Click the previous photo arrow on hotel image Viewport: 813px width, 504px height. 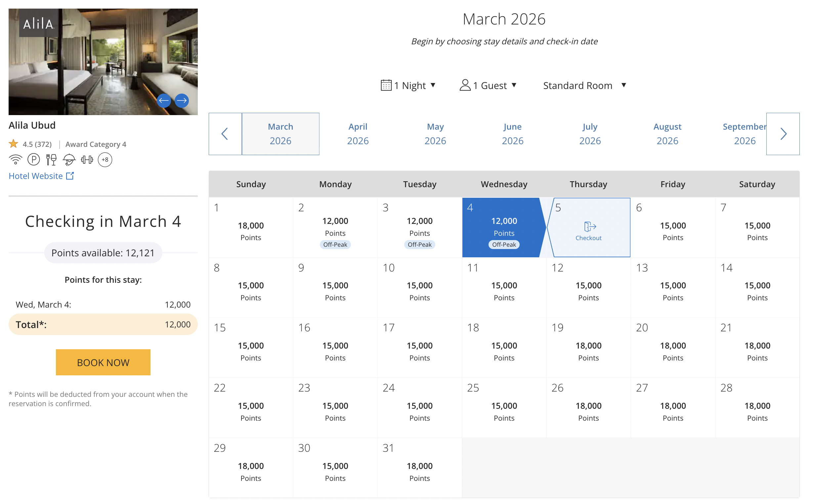[164, 100]
